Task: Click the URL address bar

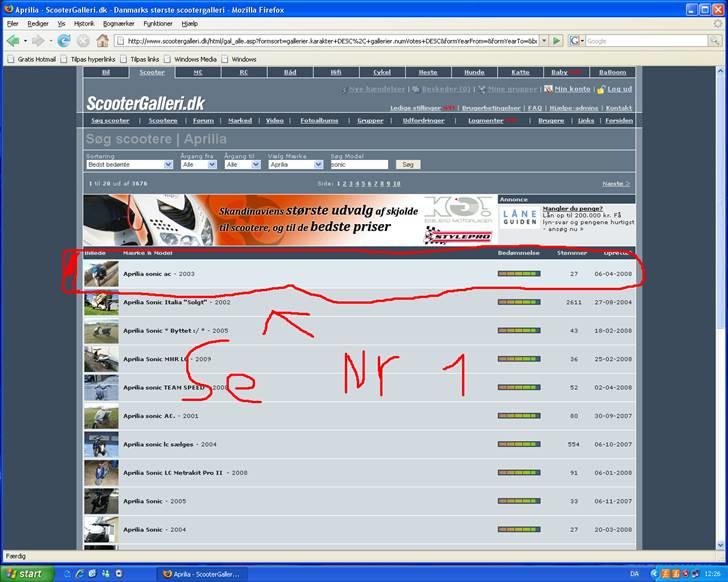Action: (x=327, y=41)
